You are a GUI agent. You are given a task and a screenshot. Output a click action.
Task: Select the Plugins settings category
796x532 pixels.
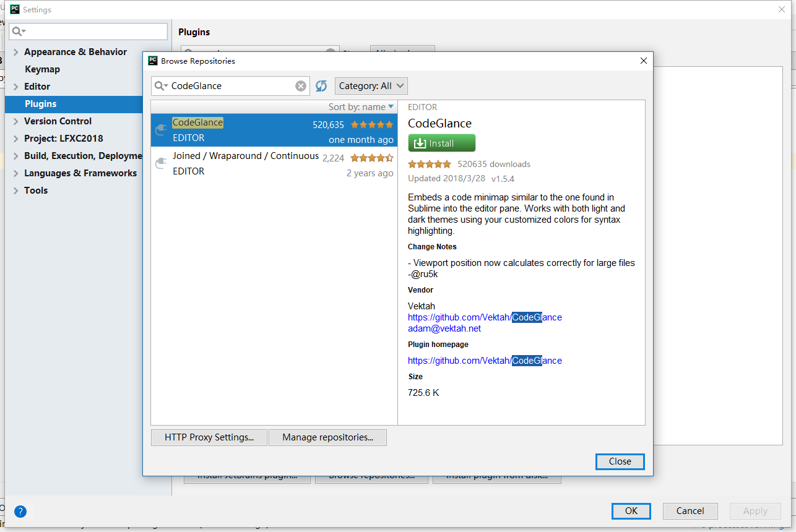41,104
